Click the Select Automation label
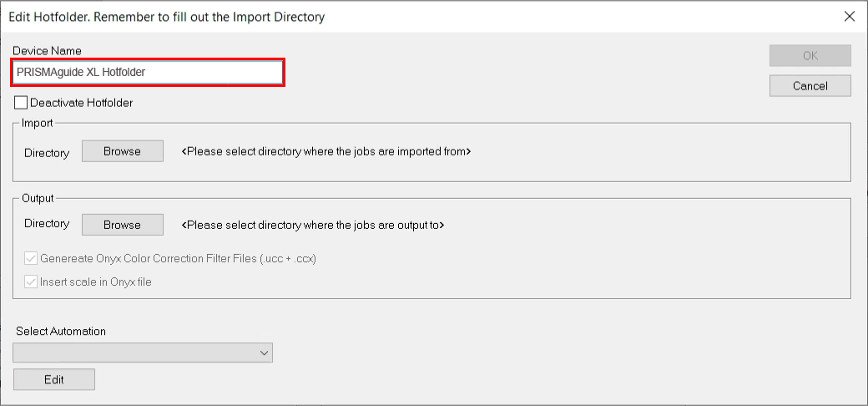 click(61, 331)
